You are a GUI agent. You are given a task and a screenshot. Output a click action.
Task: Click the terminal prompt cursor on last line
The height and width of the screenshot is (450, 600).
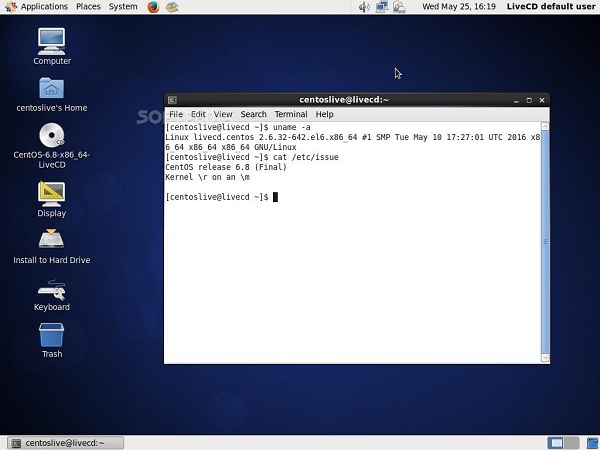point(275,197)
